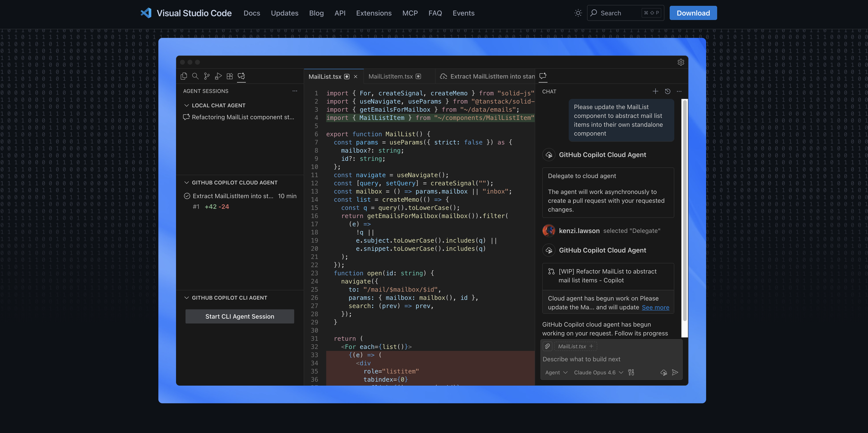Click the Download button
The image size is (868, 433).
(693, 13)
